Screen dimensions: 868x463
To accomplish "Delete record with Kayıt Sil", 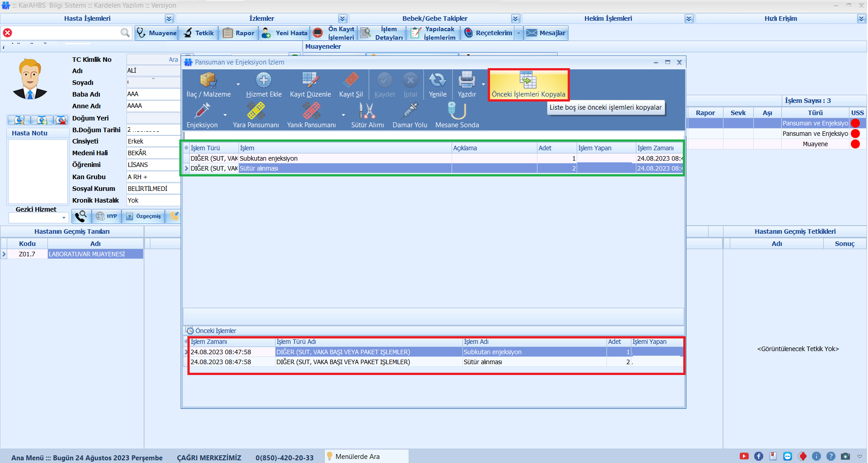I will click(351, 85).
